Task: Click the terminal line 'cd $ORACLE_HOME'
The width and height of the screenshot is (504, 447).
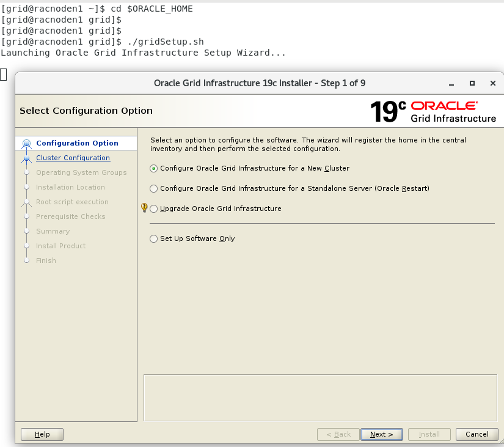Action: (152, 9)
